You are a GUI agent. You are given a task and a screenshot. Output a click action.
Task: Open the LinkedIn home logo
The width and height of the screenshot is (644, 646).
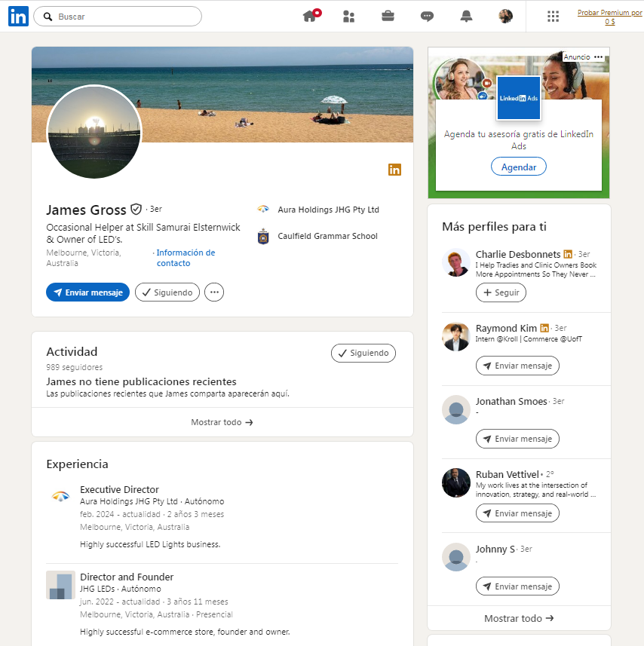(x=18, y=17)
